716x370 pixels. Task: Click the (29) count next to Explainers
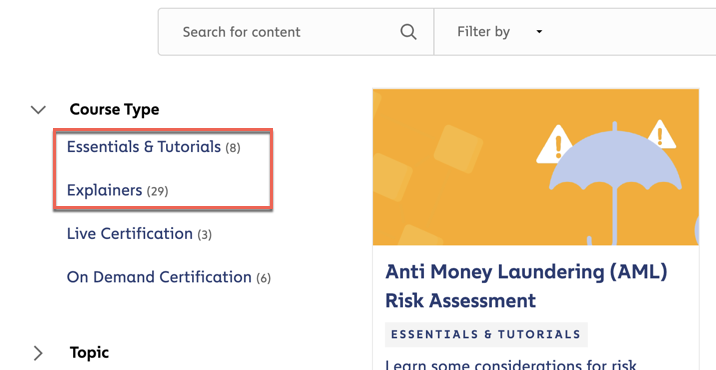coord(157,191)
